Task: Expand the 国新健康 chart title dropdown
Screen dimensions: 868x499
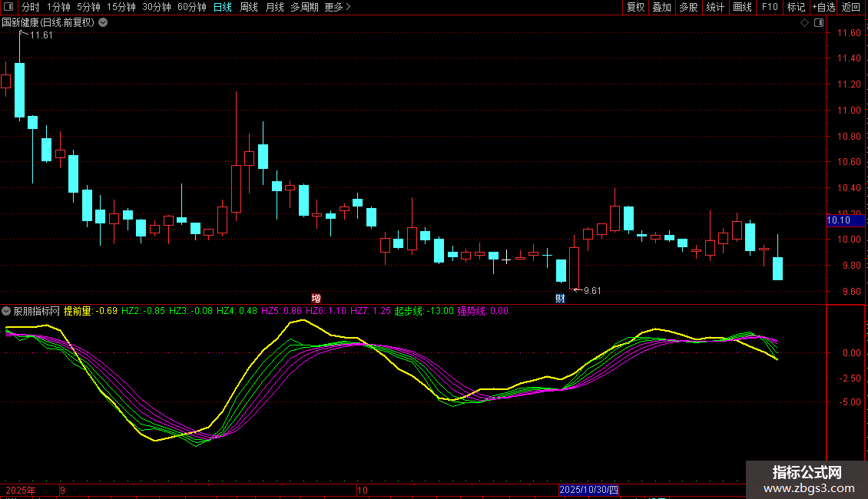Action: pyautogui.click(x=103, y=23)
